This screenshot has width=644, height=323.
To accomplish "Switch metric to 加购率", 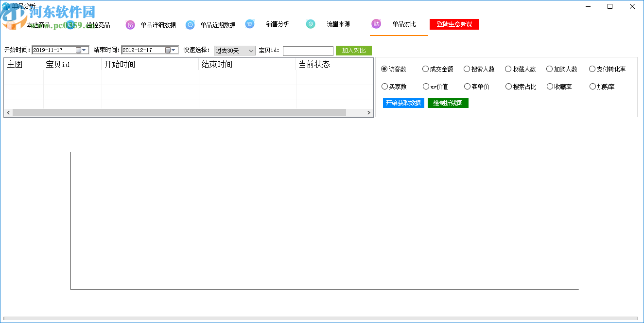I will pyautogui.click(x=592, y=86).
